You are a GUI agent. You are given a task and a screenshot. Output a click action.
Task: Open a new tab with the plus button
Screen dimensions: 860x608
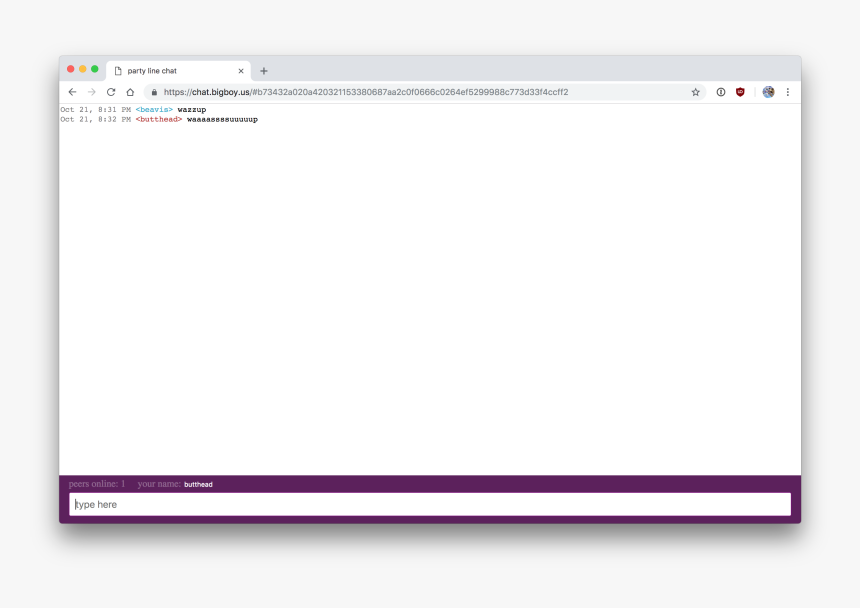point(264,71)
